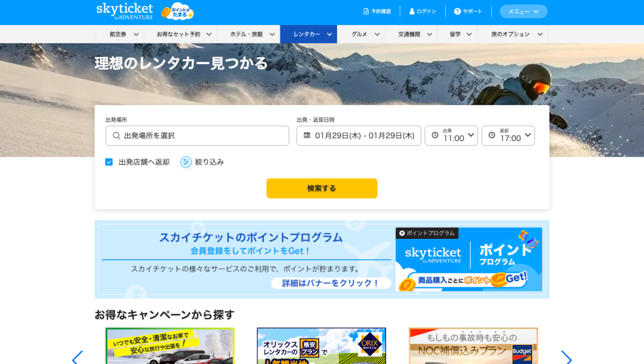644x364 pixels.
Task: Expand the メニュー dropdown
Action: 523,11
